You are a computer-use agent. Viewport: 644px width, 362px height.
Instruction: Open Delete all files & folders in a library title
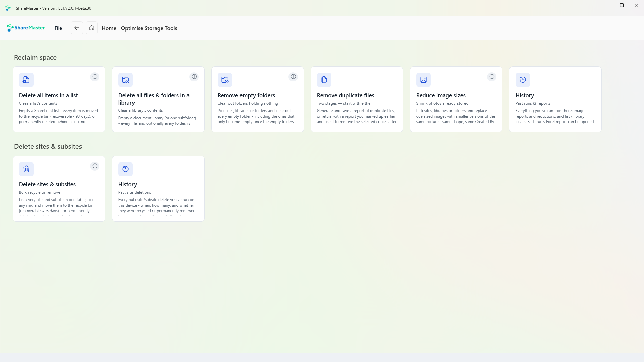(154, 99)
